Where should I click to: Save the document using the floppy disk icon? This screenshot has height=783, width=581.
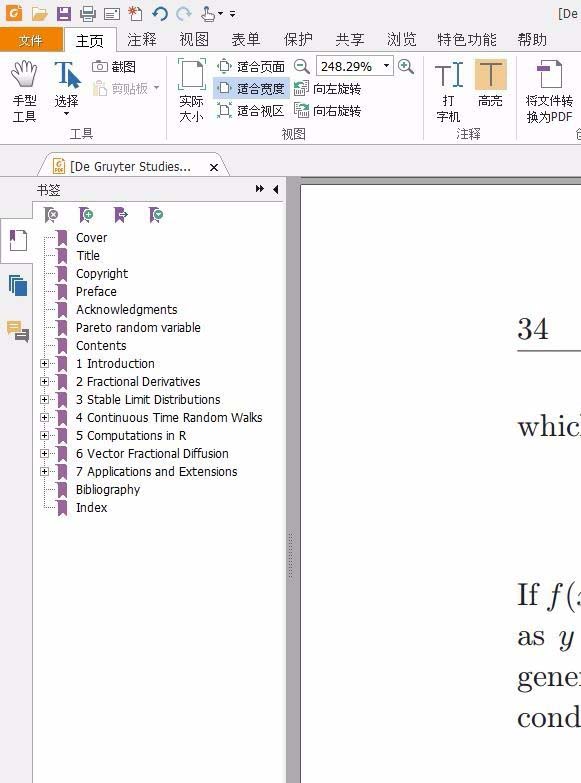63,13
